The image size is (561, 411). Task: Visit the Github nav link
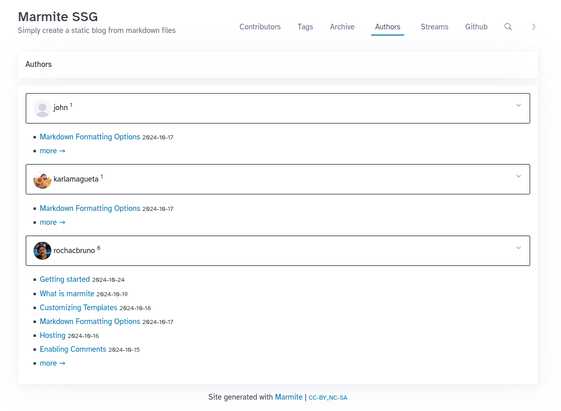pos(476,27)
